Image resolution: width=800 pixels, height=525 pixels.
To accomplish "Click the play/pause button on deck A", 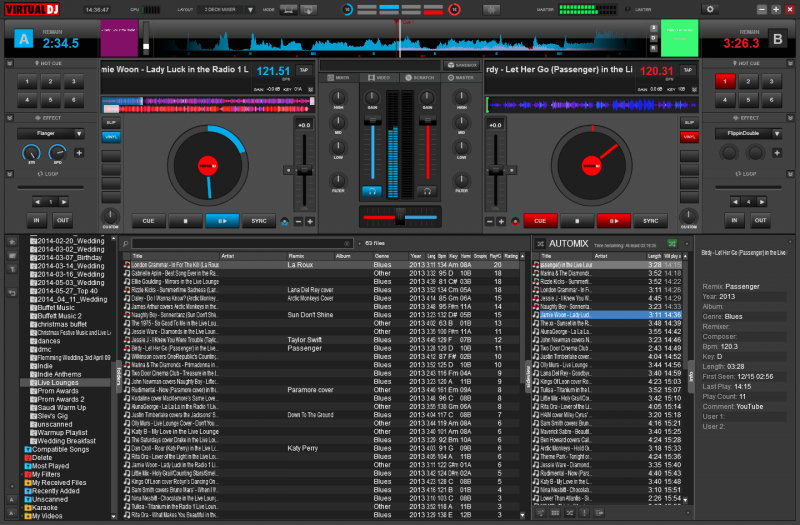I will tap(222, 221).
